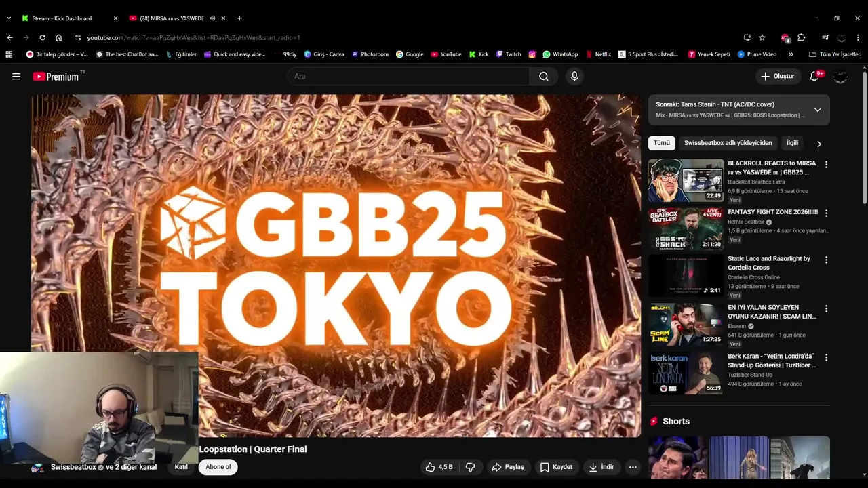868x488 pixels.
Task: Start voice search with microphone icon
Action: click(x=574, y=77)
